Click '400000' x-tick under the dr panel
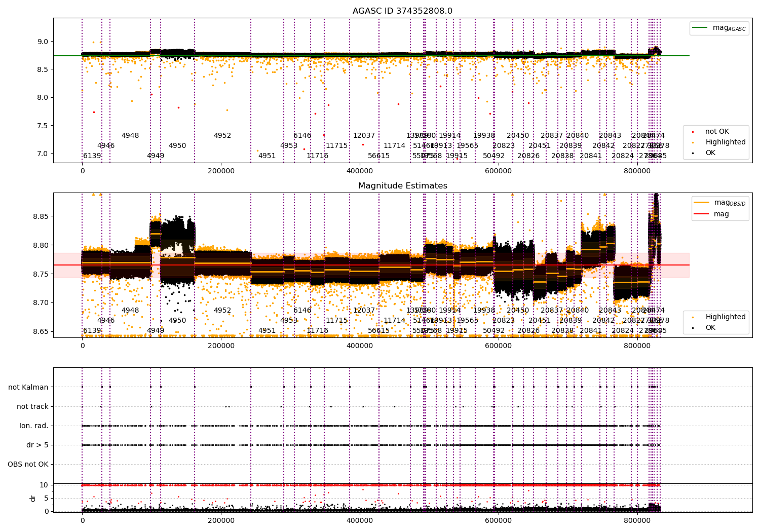The height and width of the screenshot is (532, 760). (360, 520)
